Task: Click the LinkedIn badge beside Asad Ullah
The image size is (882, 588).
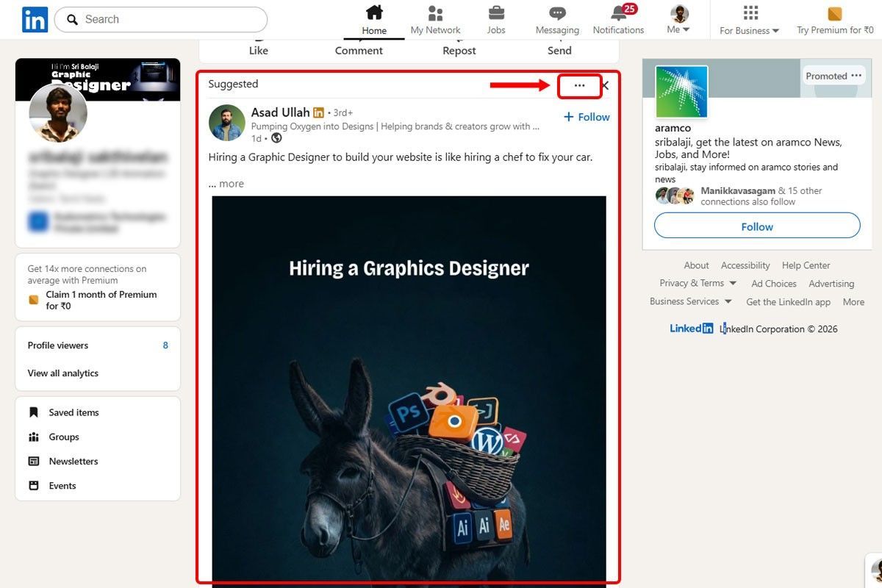Action: coord(318,113)
